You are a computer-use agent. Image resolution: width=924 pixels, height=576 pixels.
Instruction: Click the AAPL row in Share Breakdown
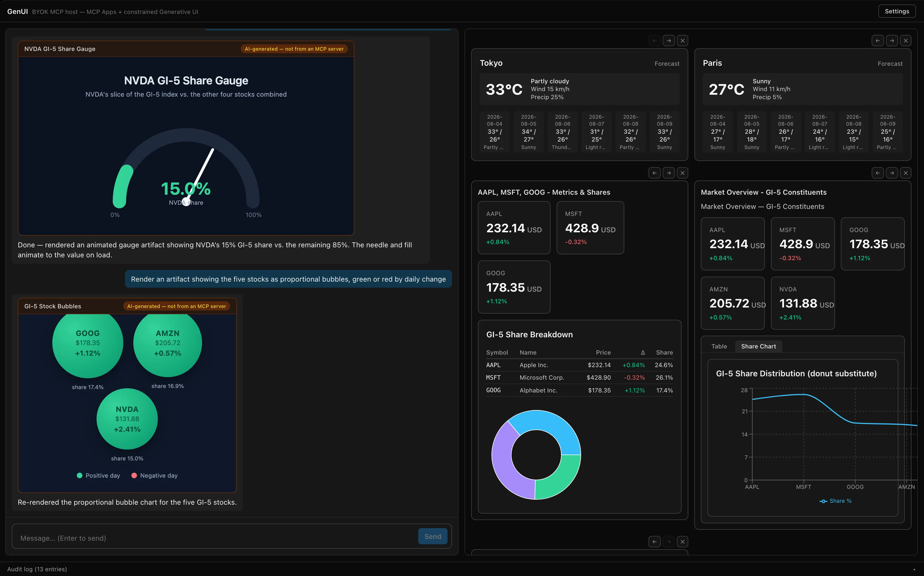(579, 365)
